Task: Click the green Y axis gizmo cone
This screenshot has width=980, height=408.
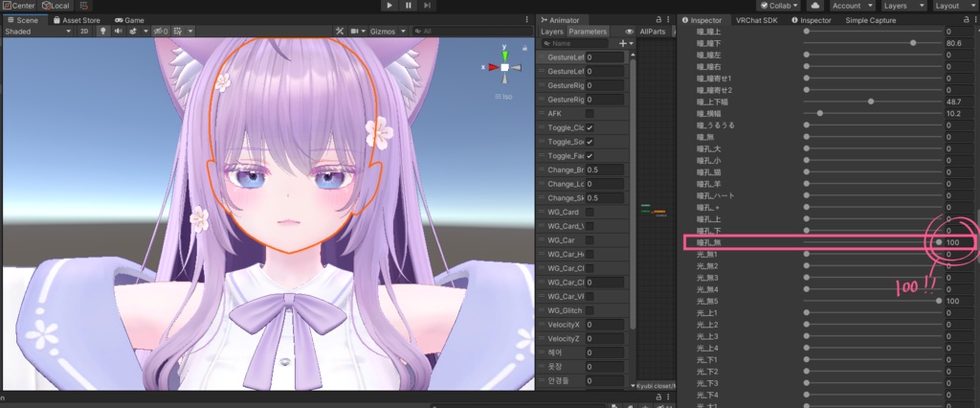Action: click(505, 56)
